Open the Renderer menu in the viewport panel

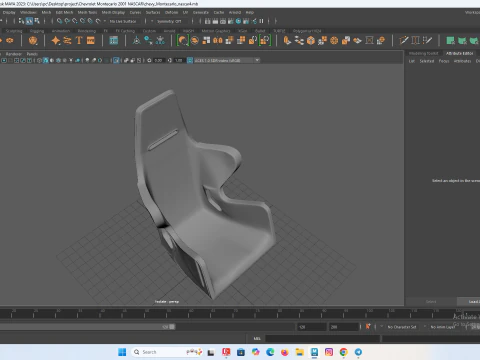[13, 54]
